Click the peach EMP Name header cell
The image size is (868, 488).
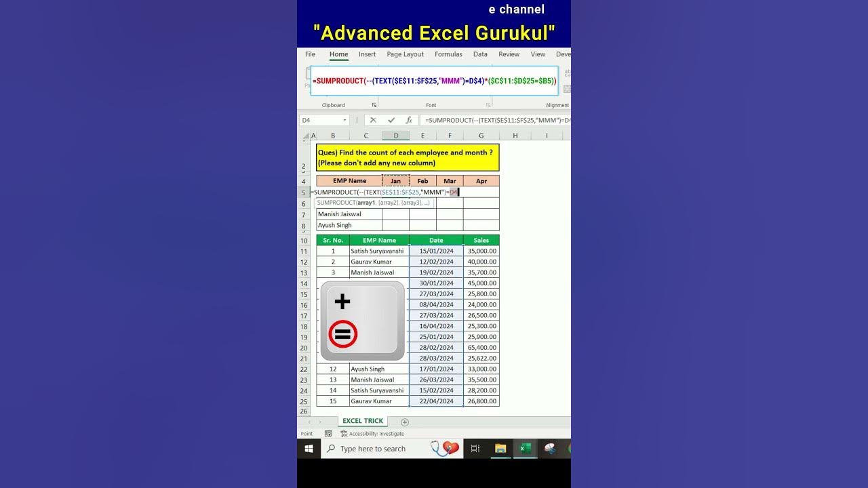349,181
